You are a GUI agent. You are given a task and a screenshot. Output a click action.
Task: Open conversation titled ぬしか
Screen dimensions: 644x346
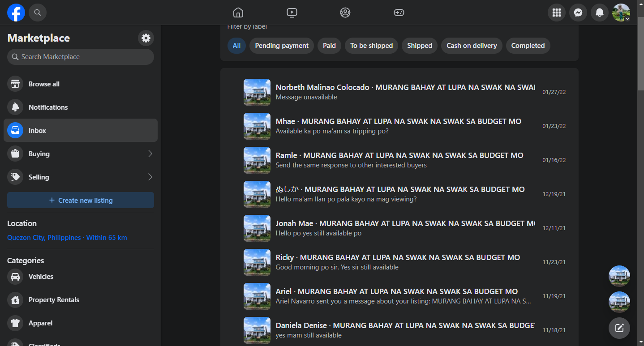point(400,189)
